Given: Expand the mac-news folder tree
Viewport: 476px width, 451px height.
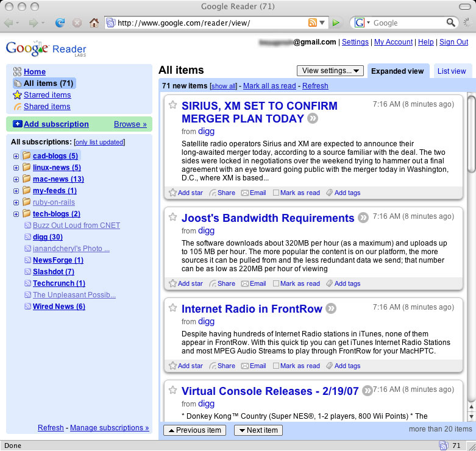Looking at the screenshot, I should click(x=16, y=179).
